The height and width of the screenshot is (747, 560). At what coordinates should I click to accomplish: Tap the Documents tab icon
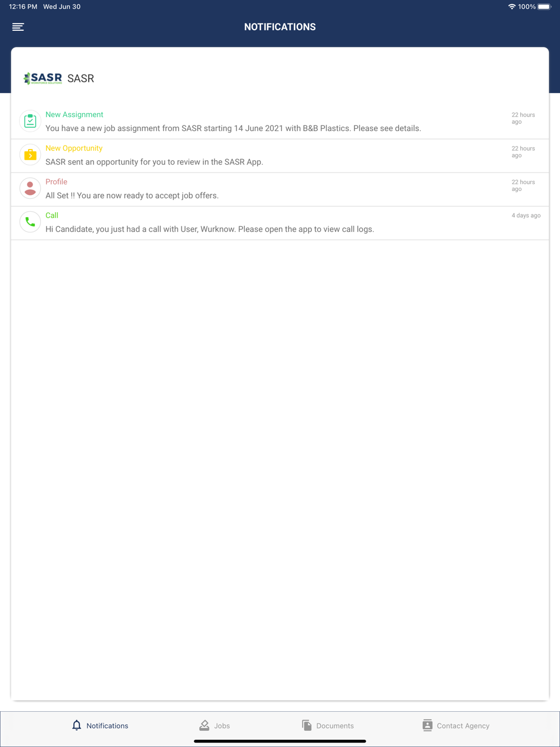coord(306,725)
